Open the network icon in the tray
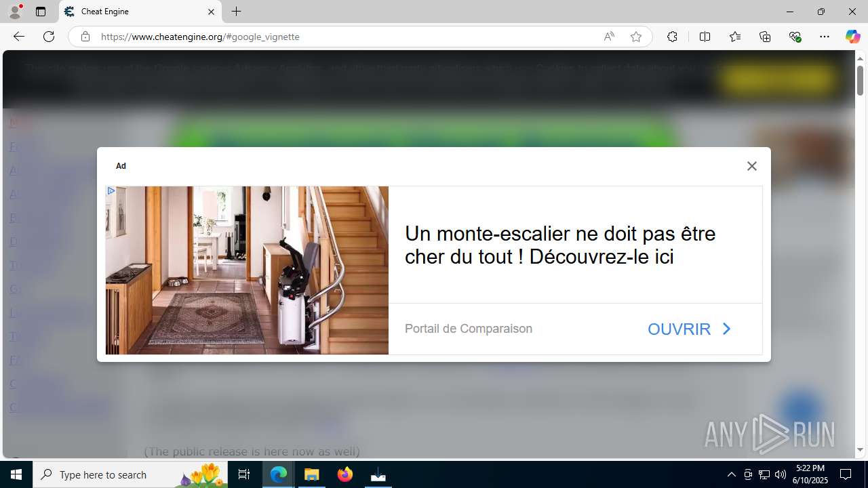Screen dimensions: 868x488 click(764, 474)
